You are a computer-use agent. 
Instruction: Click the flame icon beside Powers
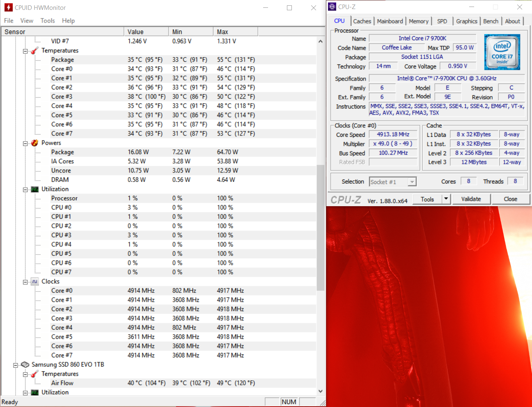pyautogui.click(x=34, y=143)
